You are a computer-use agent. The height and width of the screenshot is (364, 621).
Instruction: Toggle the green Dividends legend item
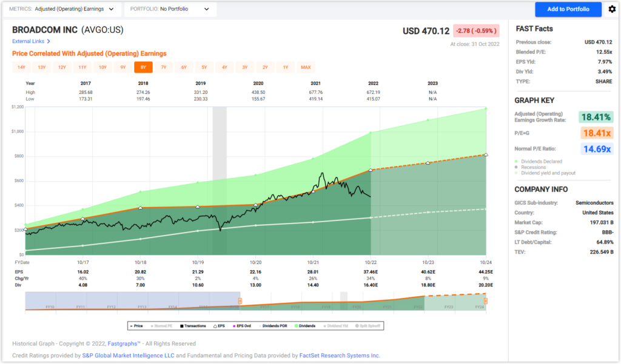[x=305, y=326]
